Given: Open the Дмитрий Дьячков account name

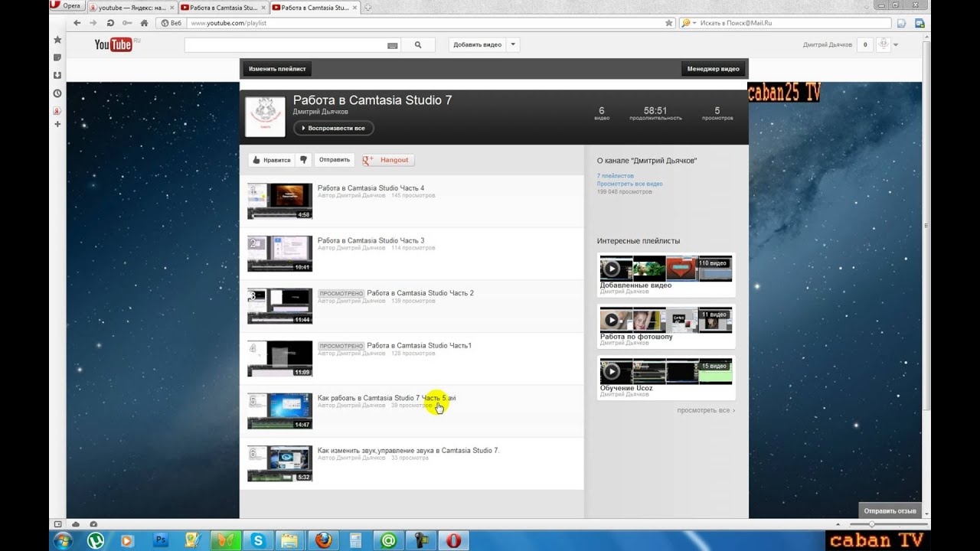Looking at the screenshot, I should point(827,45).
